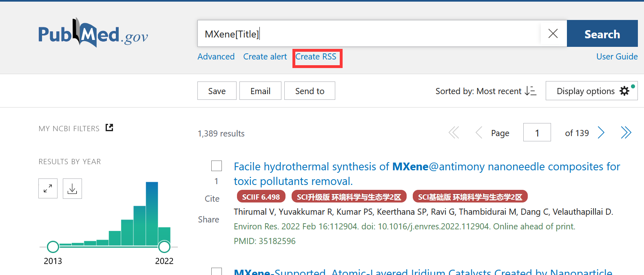
Task: Jump to last results page arrow
Action: tap(626, 132)
